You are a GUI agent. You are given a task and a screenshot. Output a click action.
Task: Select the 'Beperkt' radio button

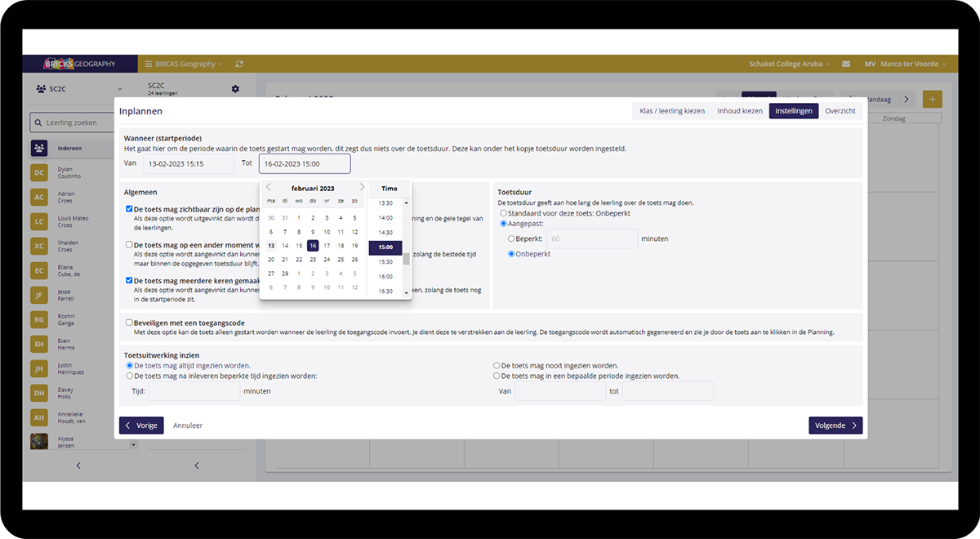(511, 238)
